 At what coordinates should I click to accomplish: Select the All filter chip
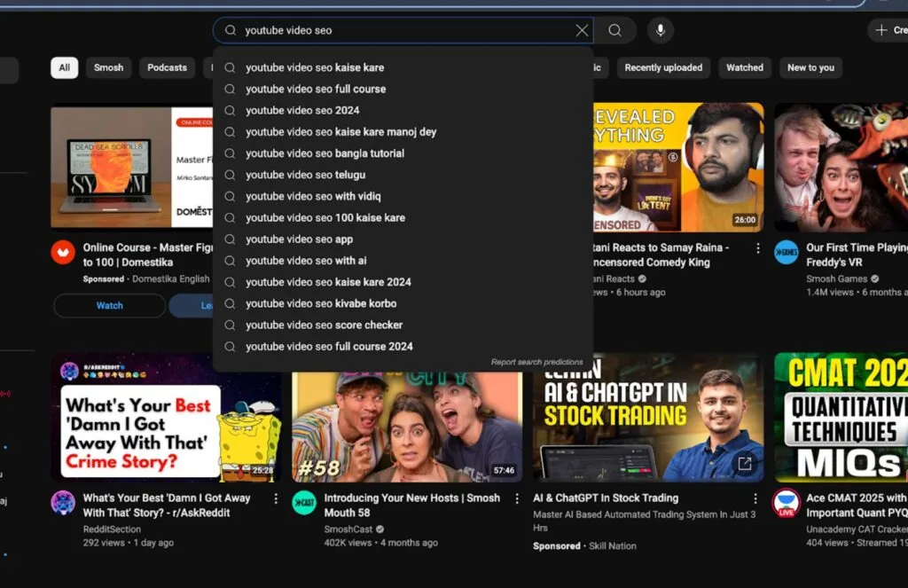tap(64, 67)
